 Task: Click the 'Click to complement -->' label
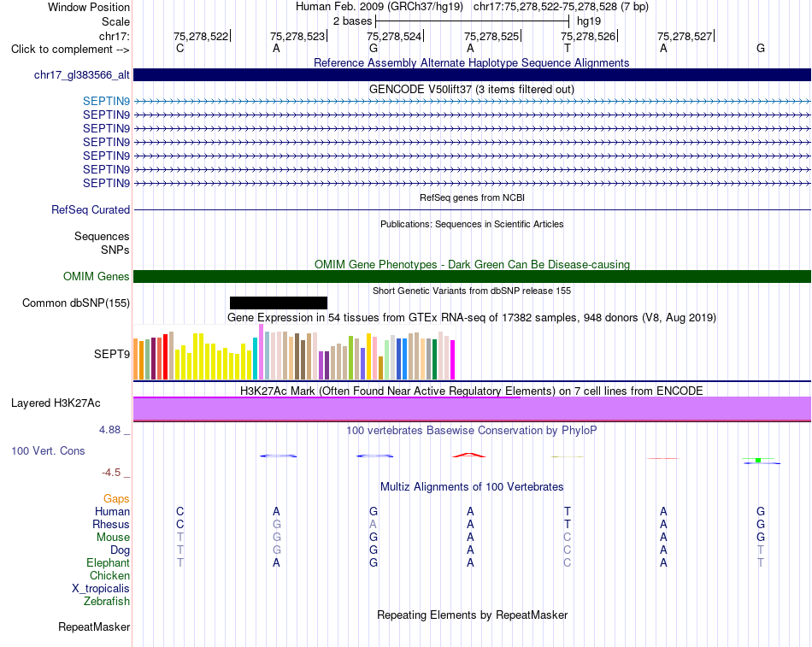(x=70, y=50)
